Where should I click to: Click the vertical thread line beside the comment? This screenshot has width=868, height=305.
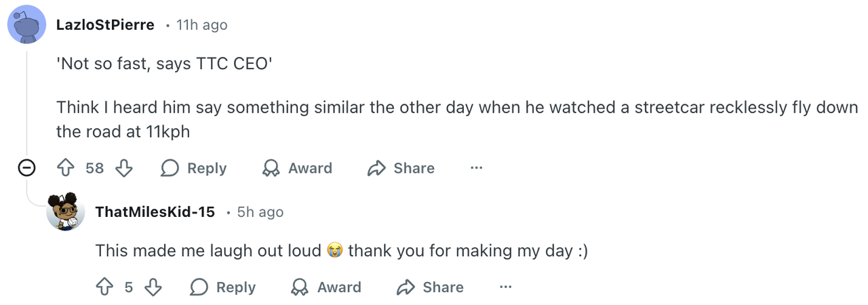26,102
